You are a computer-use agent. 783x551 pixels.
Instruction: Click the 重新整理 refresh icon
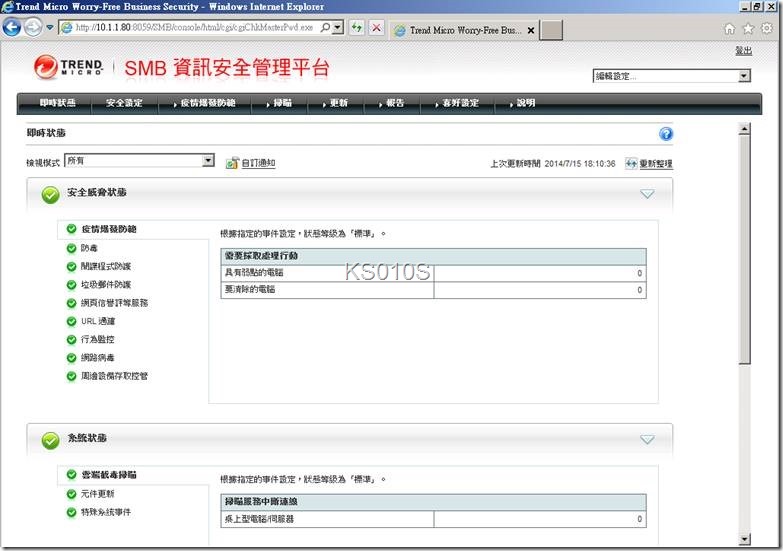tap(631, 163)
